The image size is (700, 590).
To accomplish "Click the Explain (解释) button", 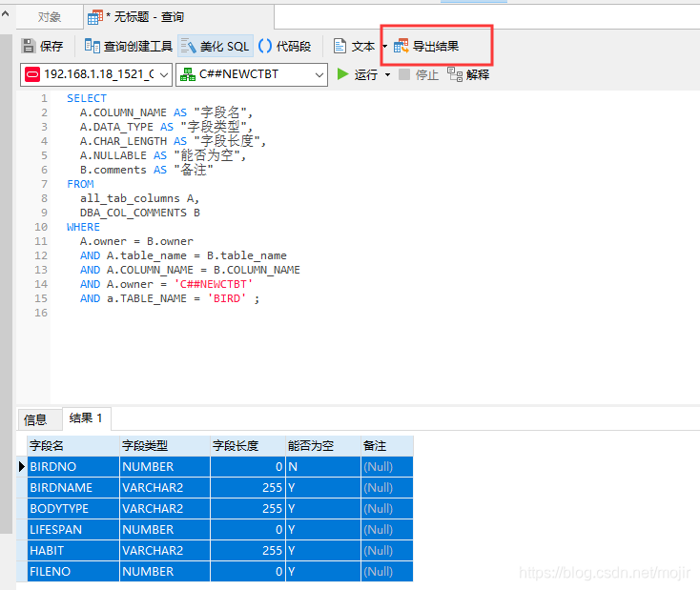I will point(468,74).
